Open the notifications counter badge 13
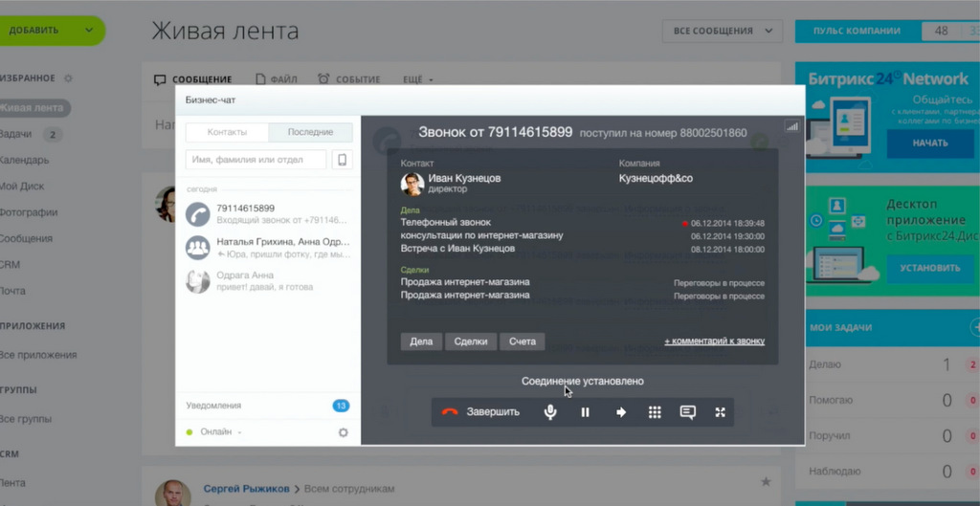Image resolution: width=980 pixels, height=506 pixels. [341, 406]
